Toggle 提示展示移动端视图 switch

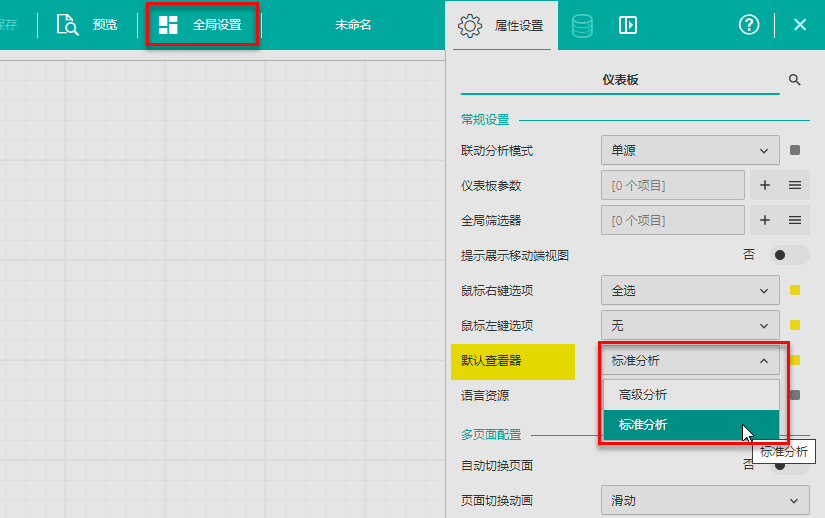[789, 255]
